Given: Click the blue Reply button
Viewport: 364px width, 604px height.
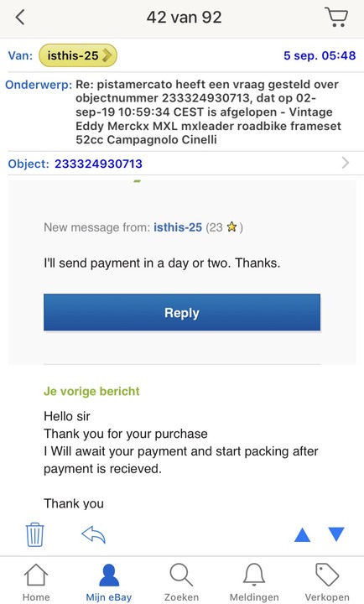Looking at the screenshot, I should tap(182, 312).
